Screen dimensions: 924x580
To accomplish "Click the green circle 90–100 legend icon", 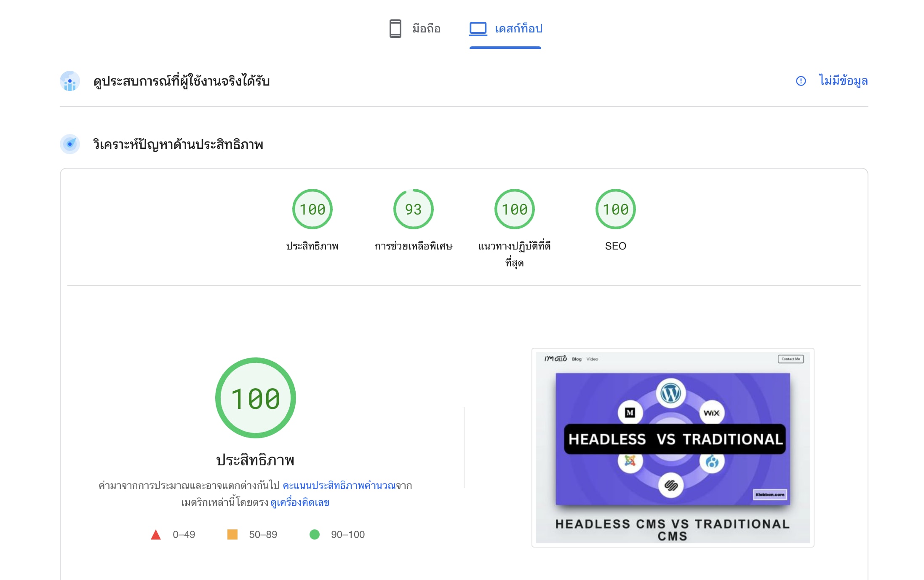I will [314, 534].
